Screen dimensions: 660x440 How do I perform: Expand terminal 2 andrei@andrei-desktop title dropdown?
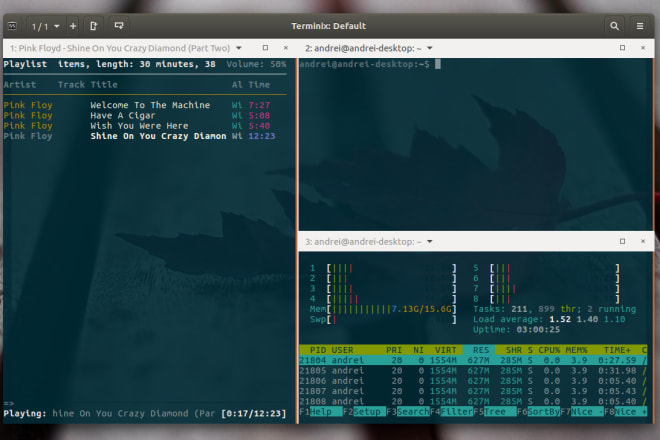tap(430, 48)
